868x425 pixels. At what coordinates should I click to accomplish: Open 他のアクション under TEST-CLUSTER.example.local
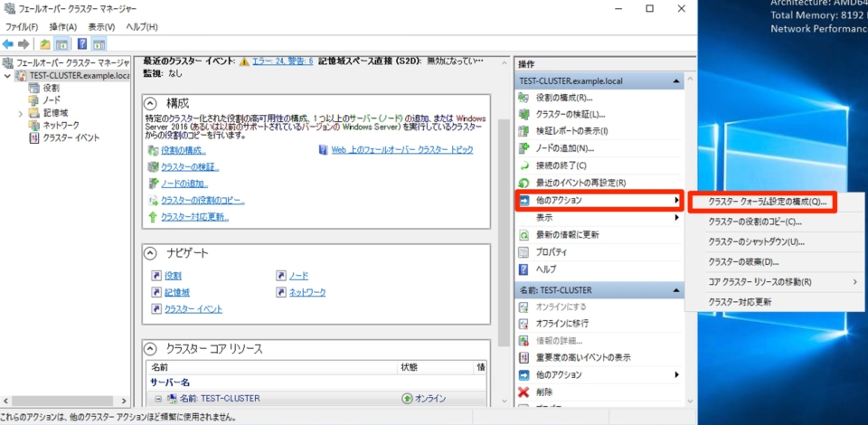pos(599,201)
